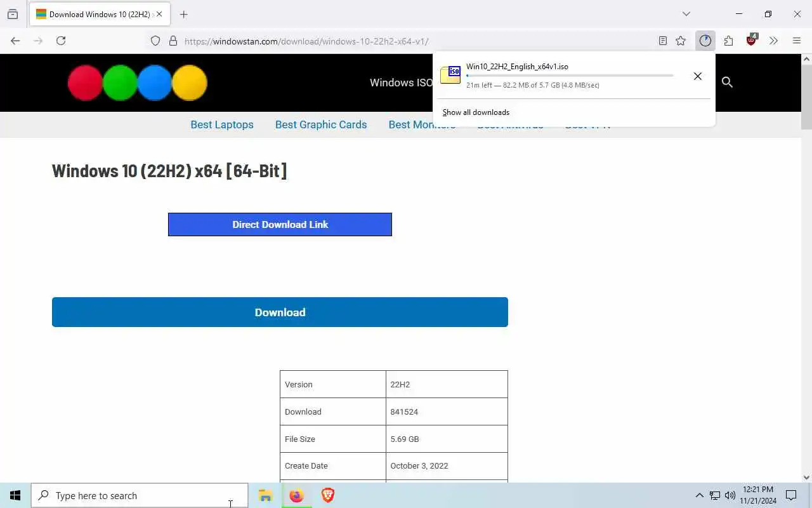Open the extensions puzzle icon
The image size is (812, 508).
[728, 41]
